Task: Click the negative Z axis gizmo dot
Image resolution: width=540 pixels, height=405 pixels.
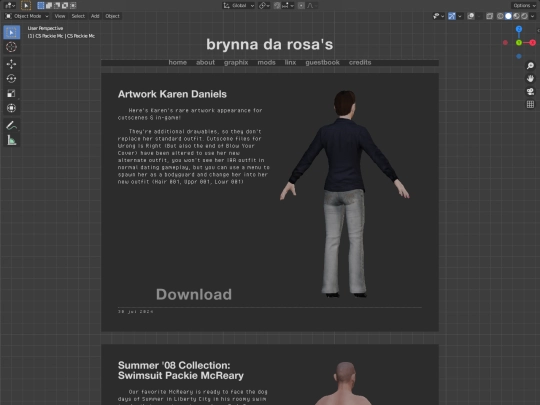Action: (x=519, y=56)
